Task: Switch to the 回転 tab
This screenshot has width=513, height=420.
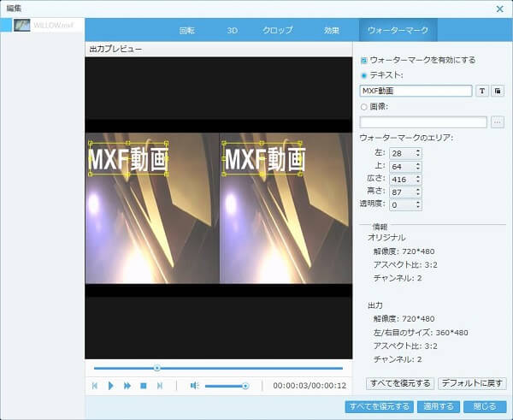Action: [187, 31]
